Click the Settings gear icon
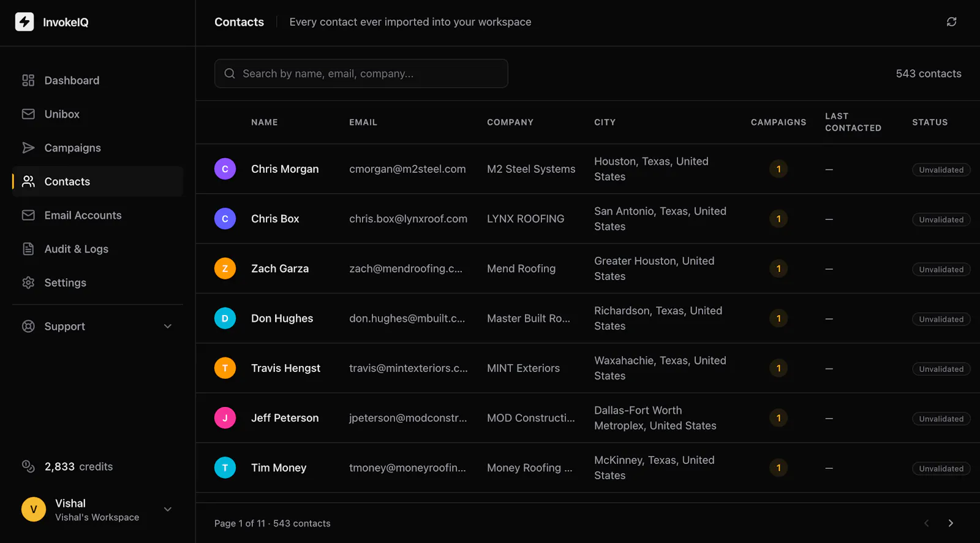Screen dimensions: 980x543 [28, 283]
